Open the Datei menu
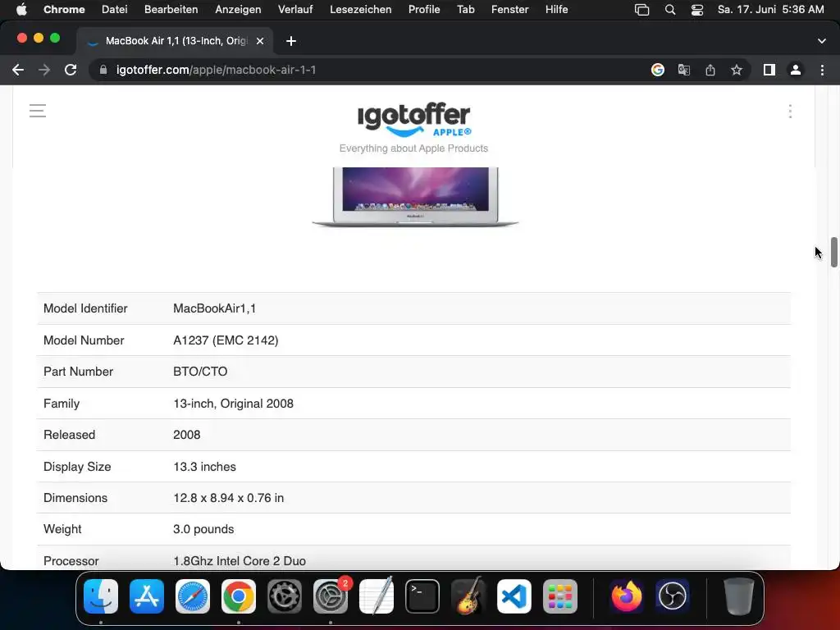 click(x=115, y=10)
